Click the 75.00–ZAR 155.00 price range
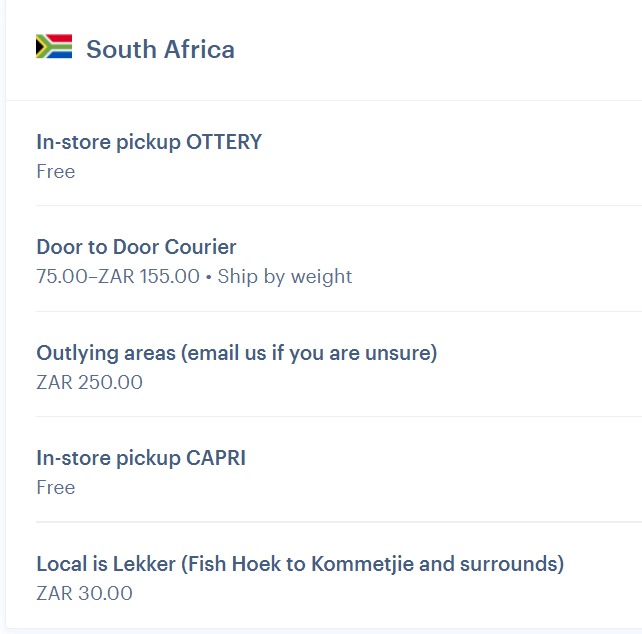The height and width of the screenshot is (634, 642). pos(118,277)
